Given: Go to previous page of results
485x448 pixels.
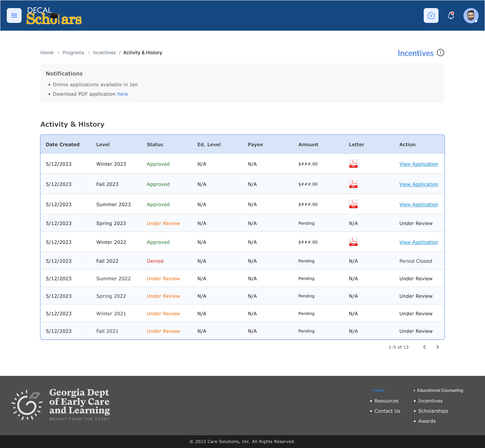Looking at the screenshot, I should (424, 347).
